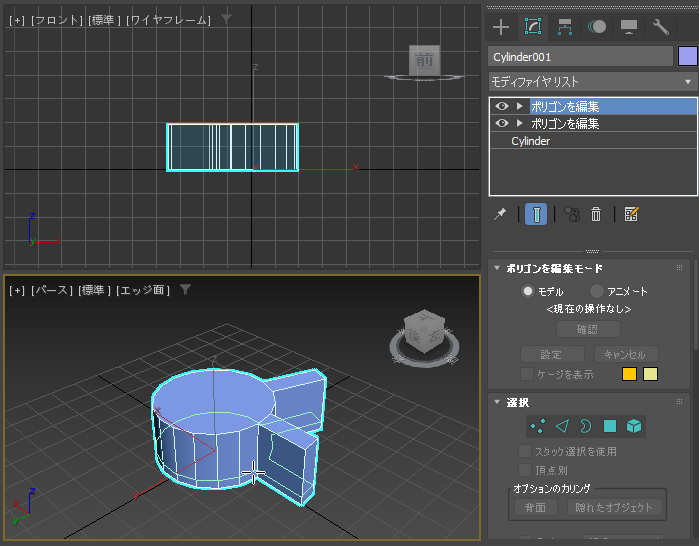
Task: Open the モディファイヤ リスト dropdown
Action: coord(592,82)
